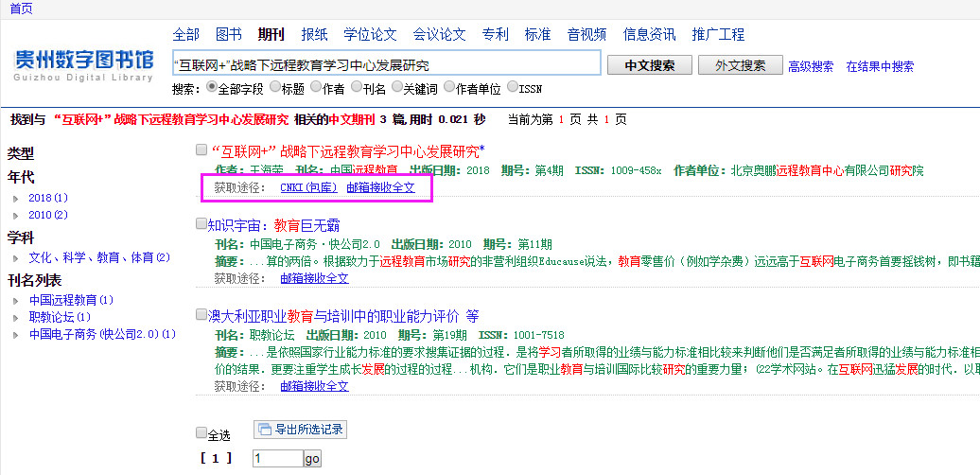Screen dimensions: 980x475
Task: Select the 作者单位 search radio button
Action: click(448, 87)
